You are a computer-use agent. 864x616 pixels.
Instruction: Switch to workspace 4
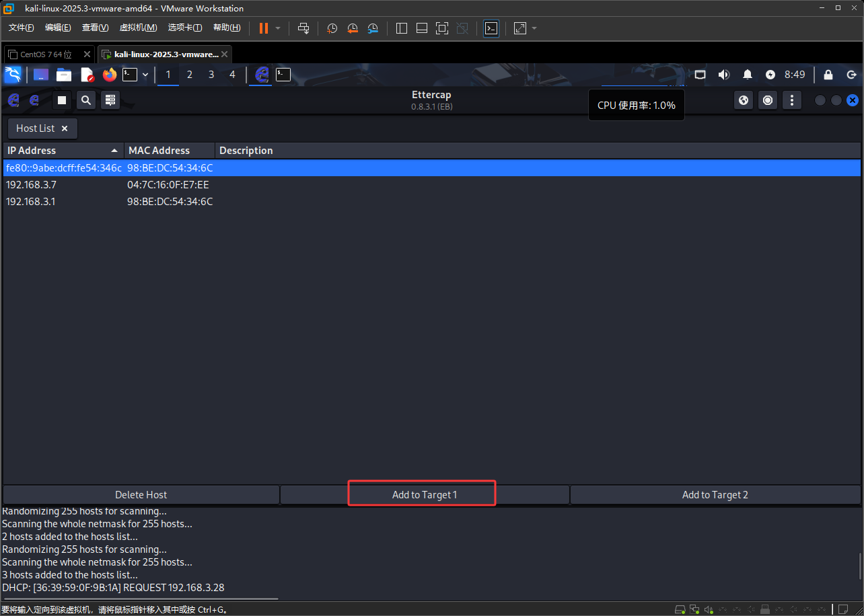(x=233, y=75)
